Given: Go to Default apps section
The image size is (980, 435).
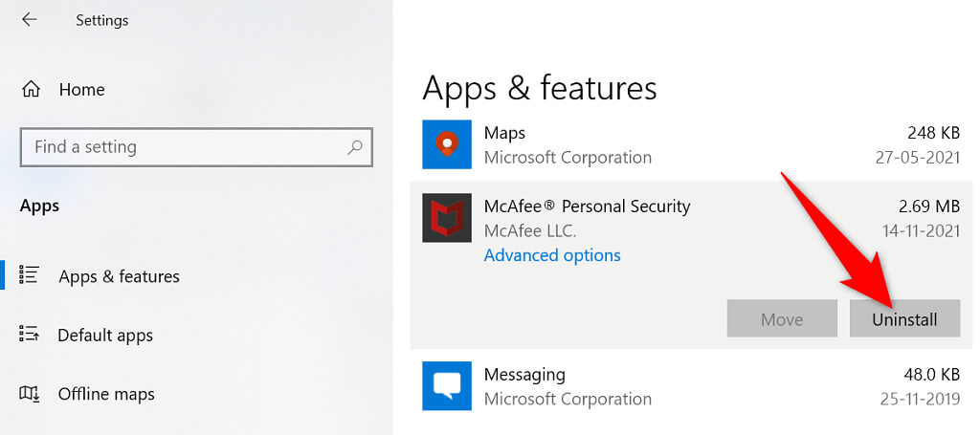Looking at the screenshot, I should click(x=104, y=336).
